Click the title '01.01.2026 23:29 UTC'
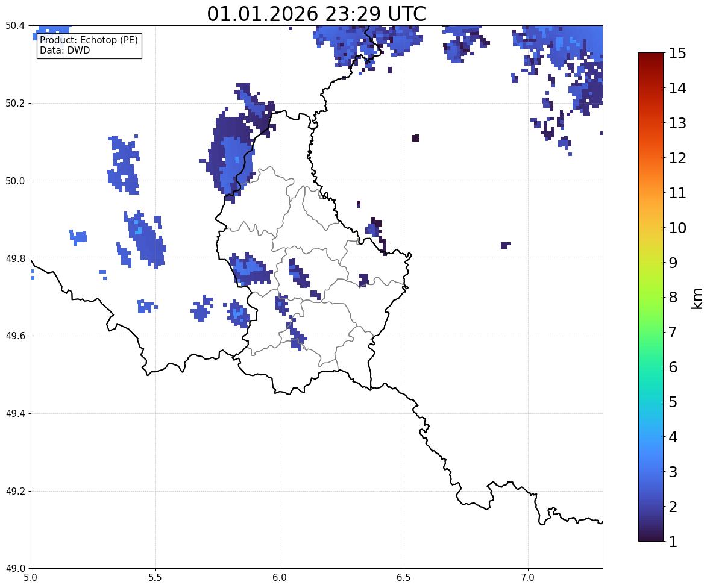This screenshot has height=588, width=710. (316, 14)
